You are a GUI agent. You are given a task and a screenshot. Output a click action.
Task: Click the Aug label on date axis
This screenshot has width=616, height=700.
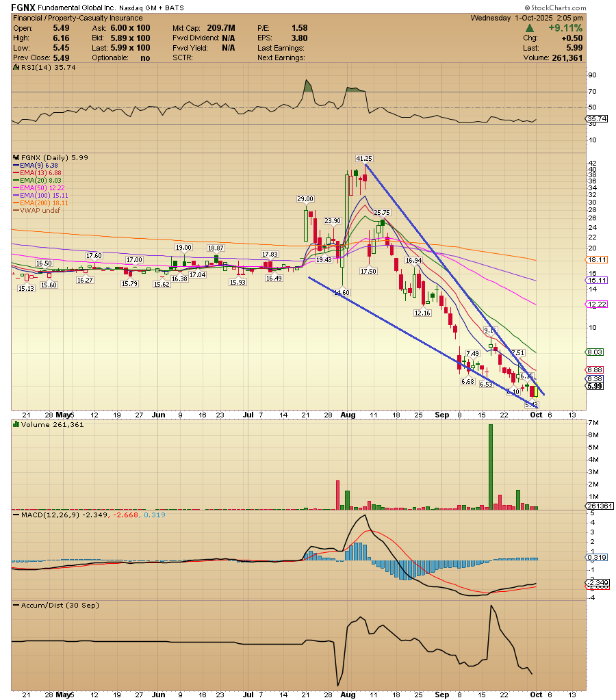(x=348, y=415)
